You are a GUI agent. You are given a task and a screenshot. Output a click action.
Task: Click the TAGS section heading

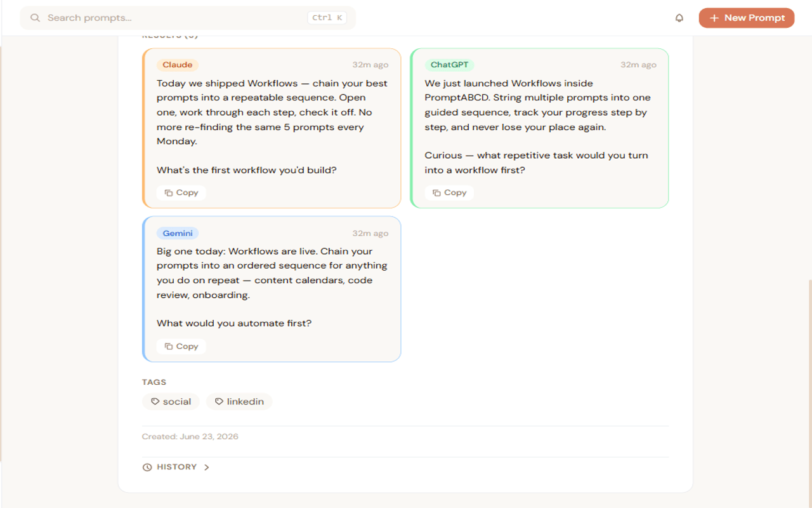154,382
